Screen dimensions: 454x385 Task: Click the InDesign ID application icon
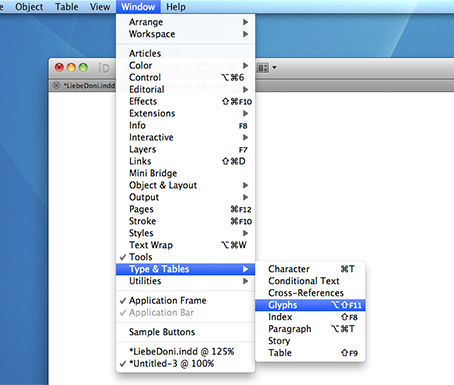coord(104,68)
